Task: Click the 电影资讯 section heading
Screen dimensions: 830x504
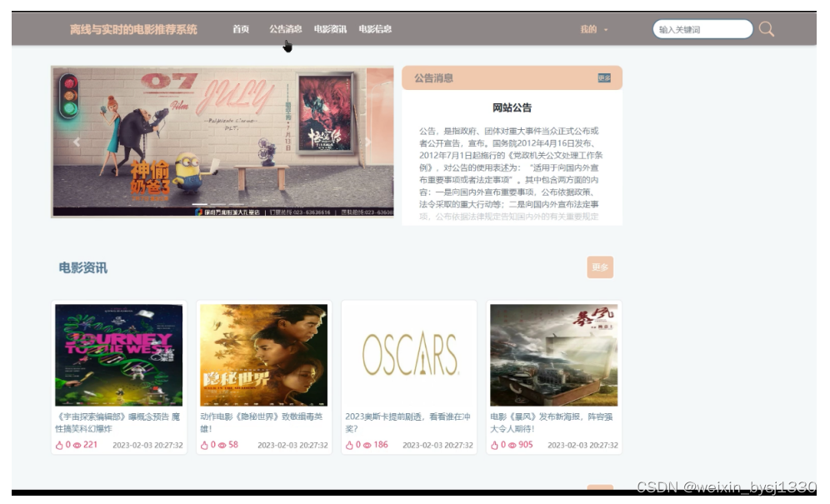Action: click(x=83, y=268)
